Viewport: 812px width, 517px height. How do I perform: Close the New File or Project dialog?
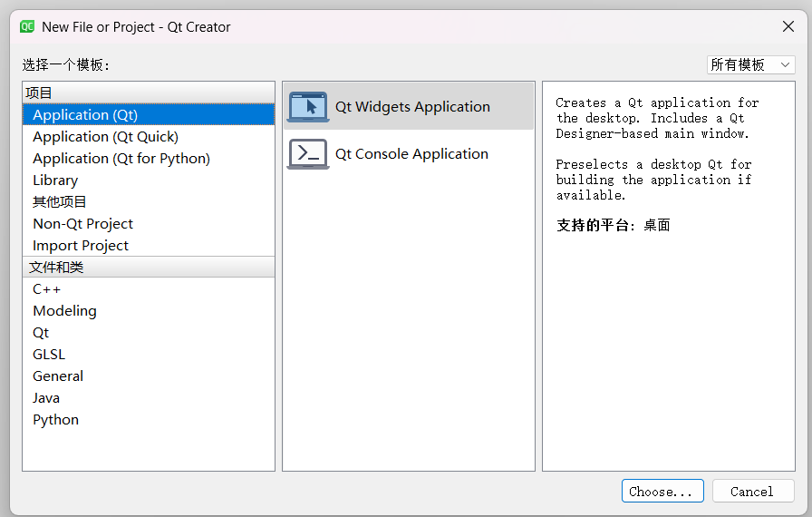point(788,26)
